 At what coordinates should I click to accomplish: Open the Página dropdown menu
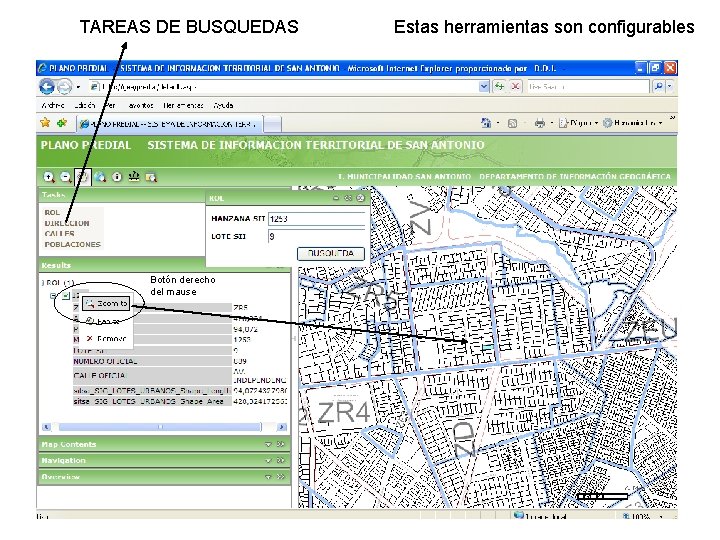pos(578,123)
